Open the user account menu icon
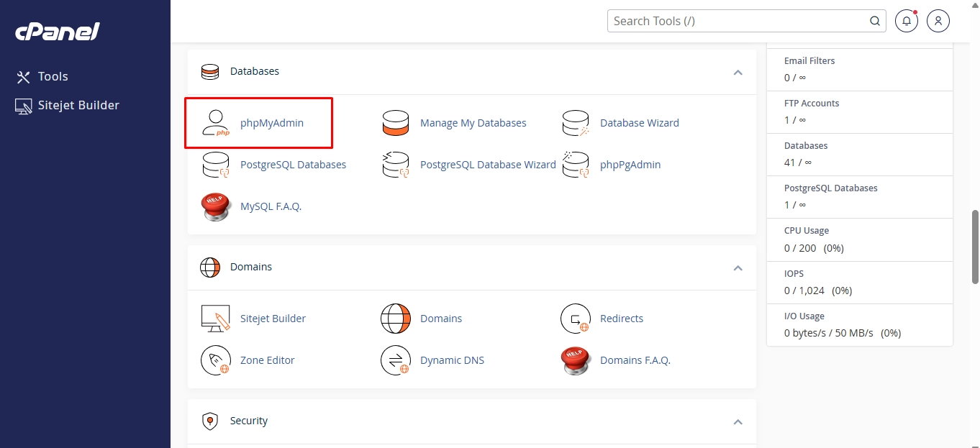980x448 pixels. [938, 21]
